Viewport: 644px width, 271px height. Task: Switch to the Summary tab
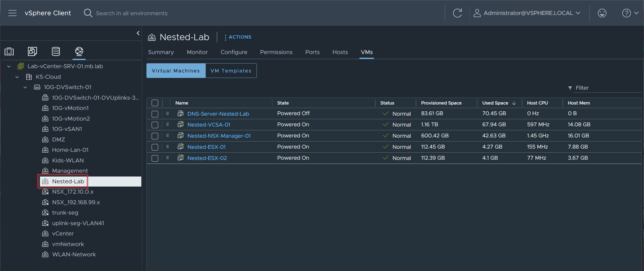161,52
